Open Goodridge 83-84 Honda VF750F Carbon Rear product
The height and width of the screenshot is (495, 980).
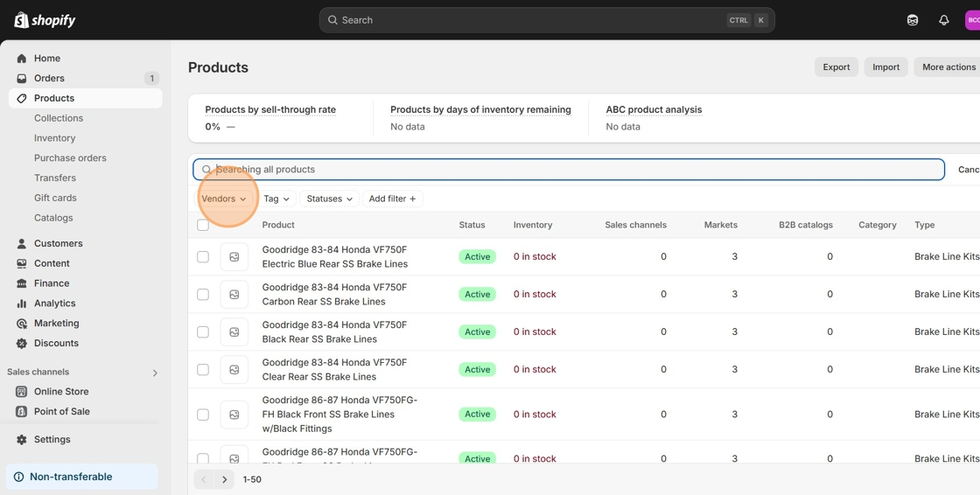[334, 295]
